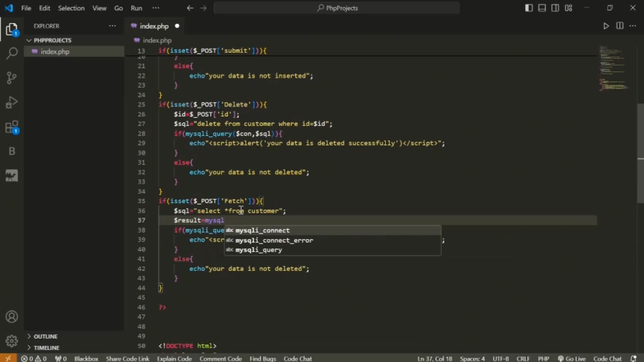Expand the OUTLINE section
644x362 pixels.
pyautogui.click(x=74, y=336)
